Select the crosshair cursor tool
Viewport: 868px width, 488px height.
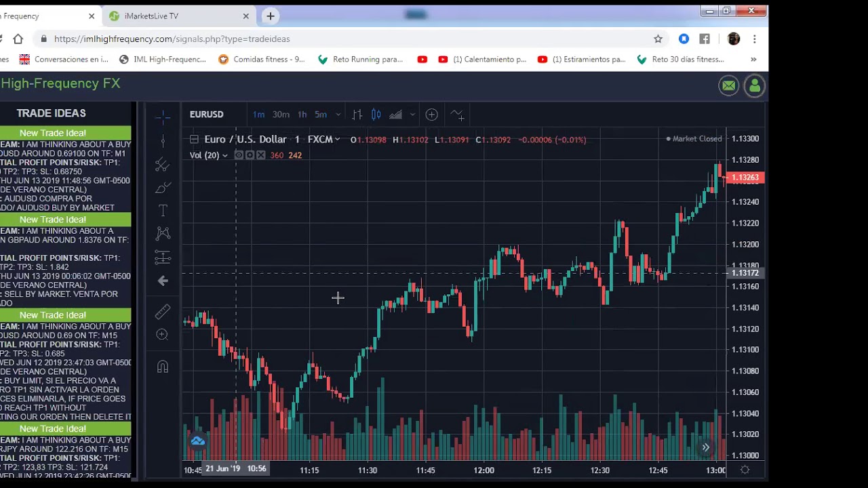pos(163,117)
